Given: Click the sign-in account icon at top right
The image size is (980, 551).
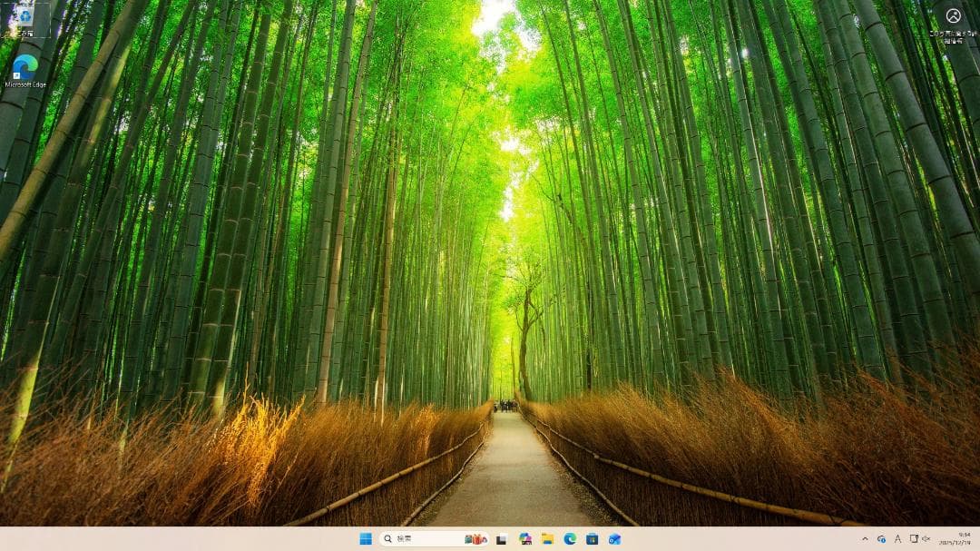Looking at the screenshot, I should (x=953, y=14).
